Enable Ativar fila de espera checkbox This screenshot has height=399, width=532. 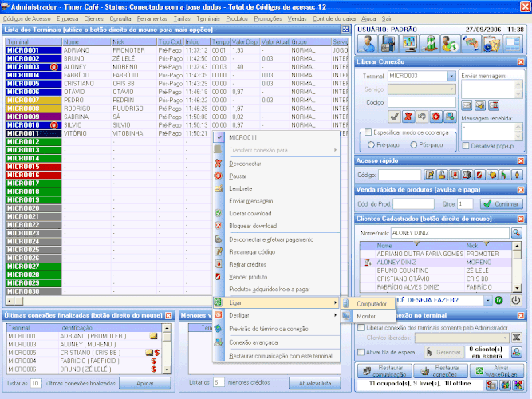361,352
